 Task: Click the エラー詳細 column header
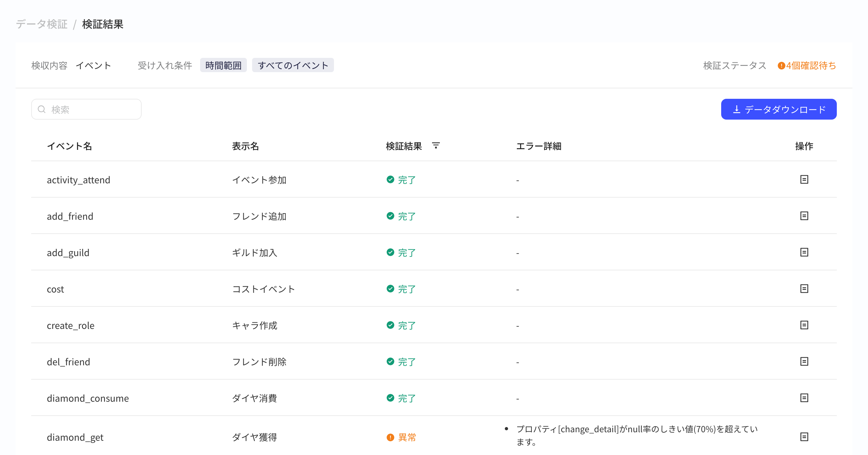(539, 146)
